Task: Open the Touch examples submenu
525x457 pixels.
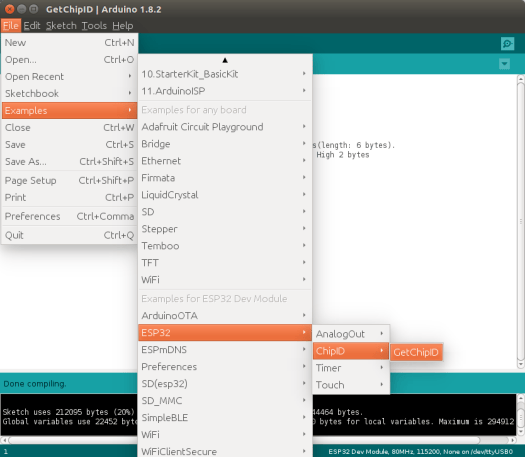Action: click(351, 385)
